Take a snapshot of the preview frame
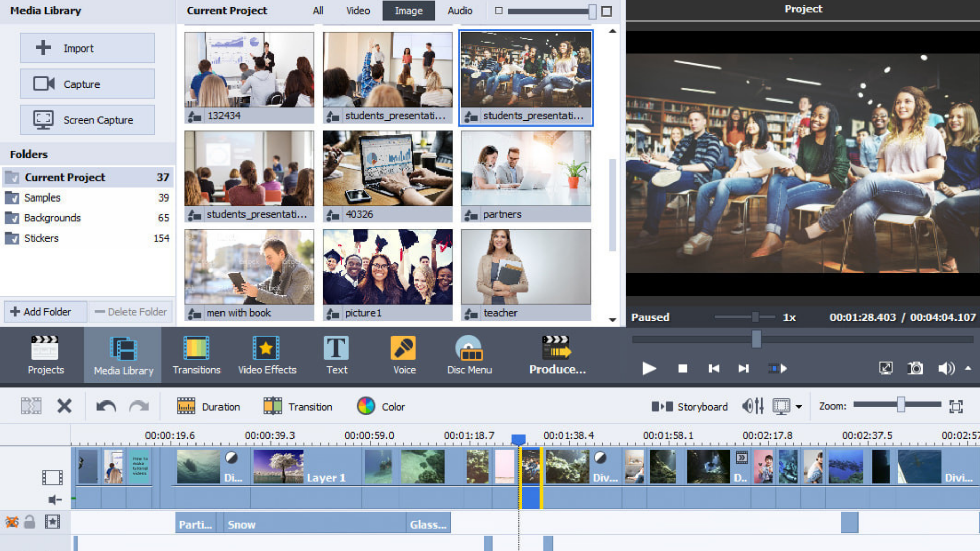 tap(915, 369)
